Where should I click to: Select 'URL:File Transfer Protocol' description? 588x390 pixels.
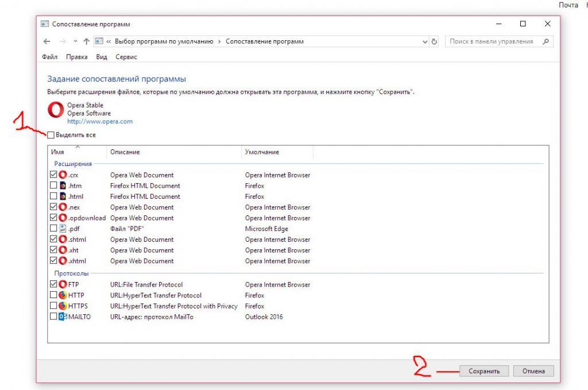[x=146, y=285]
